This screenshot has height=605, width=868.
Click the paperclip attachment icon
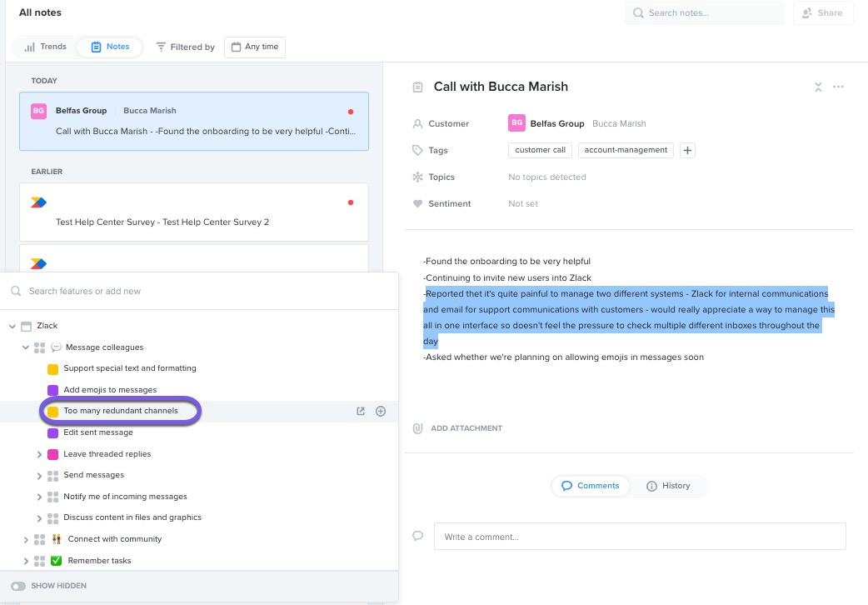[418, 428]
